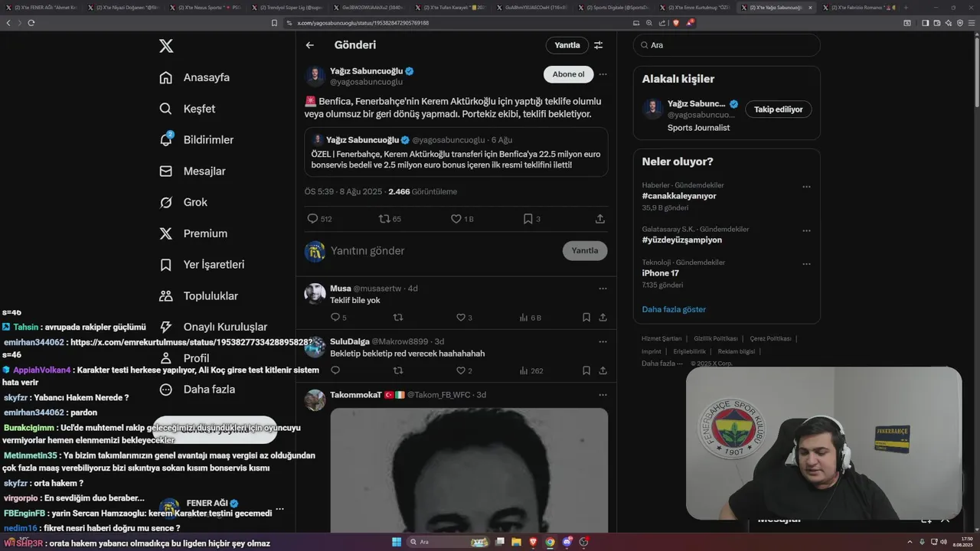Open more options on Musa's reply
980x551 pixels.
tap(603, 289)
